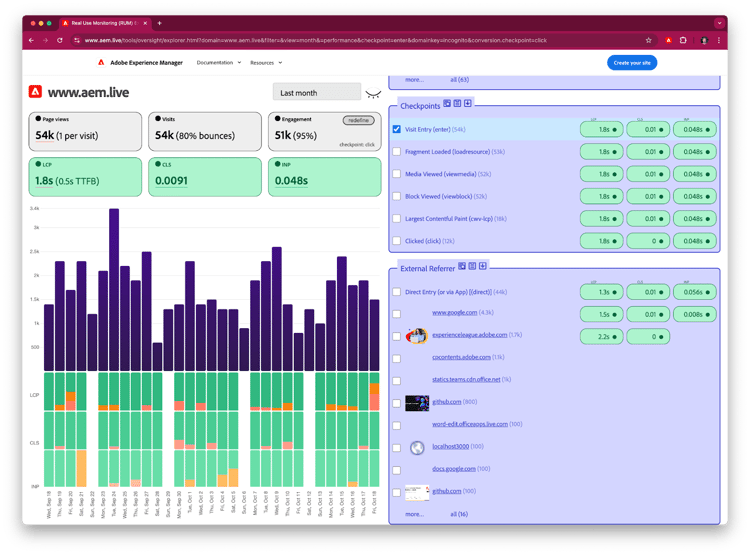Toggle the incognito eye icon beside Last month
The width and height of the screenshot is (750, 554).
373,93
